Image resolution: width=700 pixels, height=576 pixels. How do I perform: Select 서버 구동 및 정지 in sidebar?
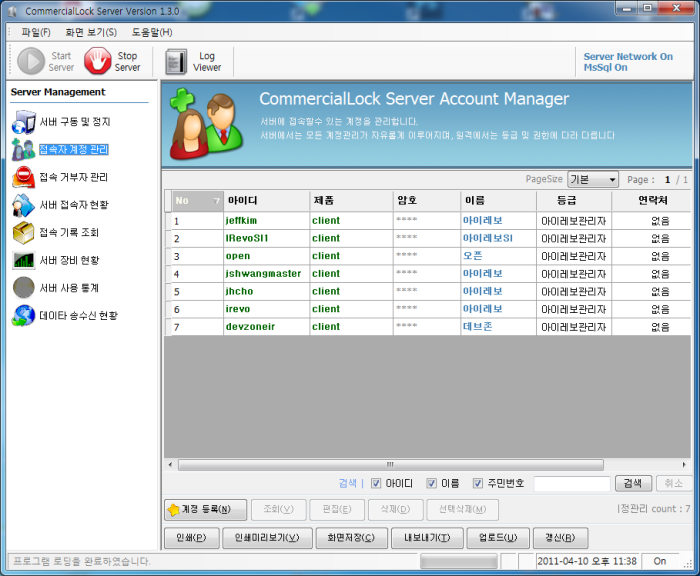pos(75,122)
